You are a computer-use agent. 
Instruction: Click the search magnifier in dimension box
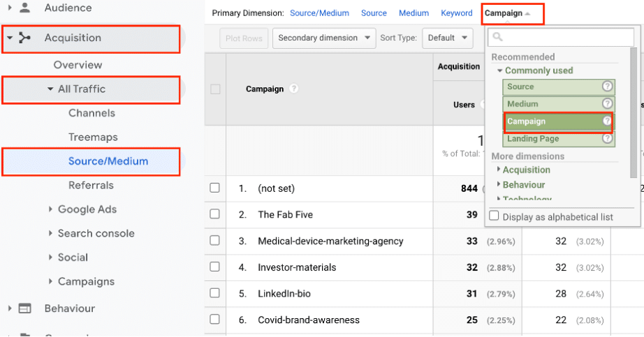[x=498, y=38]
